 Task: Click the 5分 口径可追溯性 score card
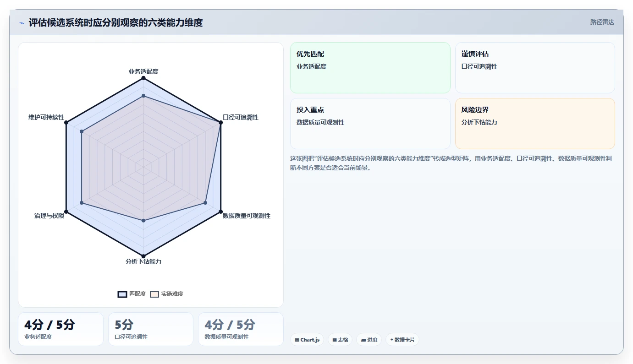(151, 329)
